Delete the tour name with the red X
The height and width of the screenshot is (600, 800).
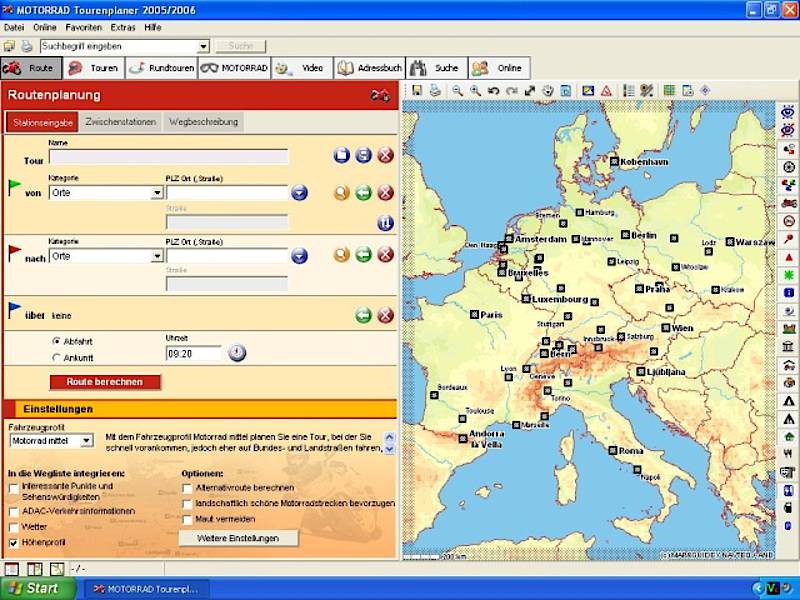(x=386, y=155)
